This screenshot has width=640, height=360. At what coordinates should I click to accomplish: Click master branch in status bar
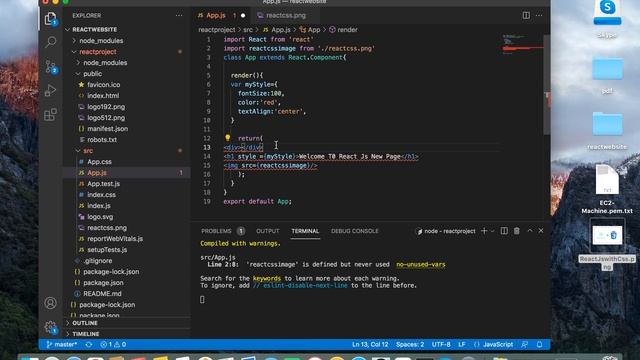click(x=62, y=344)
